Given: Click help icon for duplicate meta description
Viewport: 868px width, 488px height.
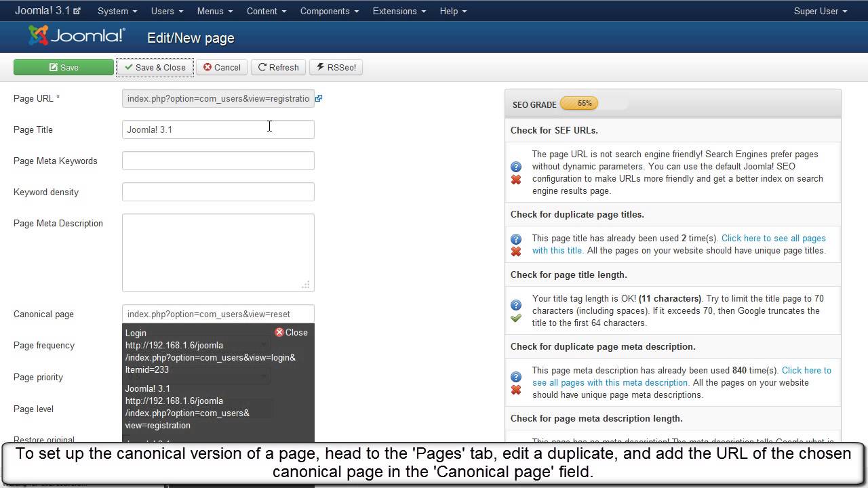Looking at the screenshot, I should 516,377.
